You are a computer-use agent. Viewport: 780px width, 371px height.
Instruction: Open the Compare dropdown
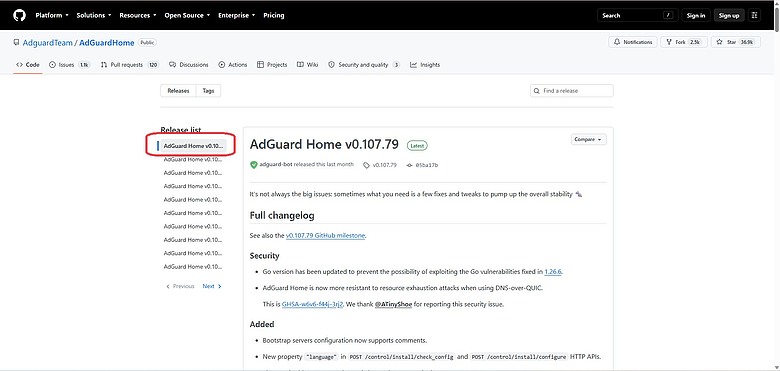pos(588,140)
